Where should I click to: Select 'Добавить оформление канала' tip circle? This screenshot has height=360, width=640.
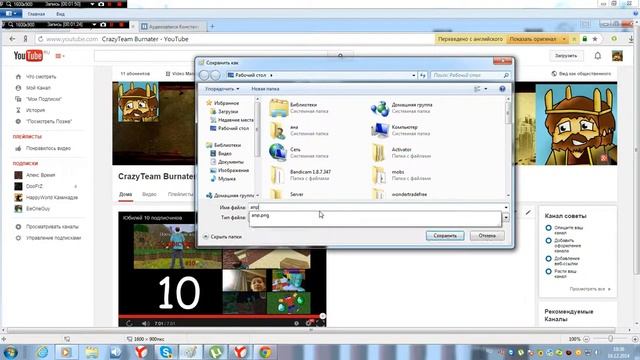coord(548,241)
